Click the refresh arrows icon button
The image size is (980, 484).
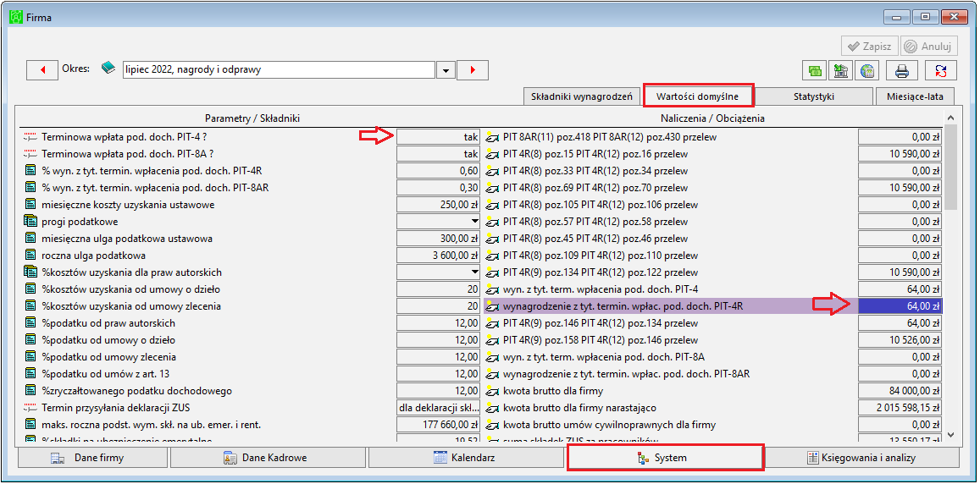click(941, 70)
